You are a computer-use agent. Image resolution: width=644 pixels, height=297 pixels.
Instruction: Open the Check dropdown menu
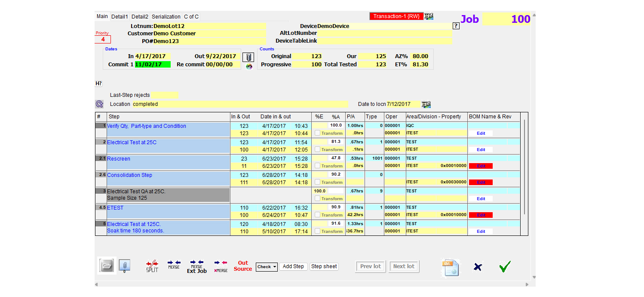(x=267, y=266)
